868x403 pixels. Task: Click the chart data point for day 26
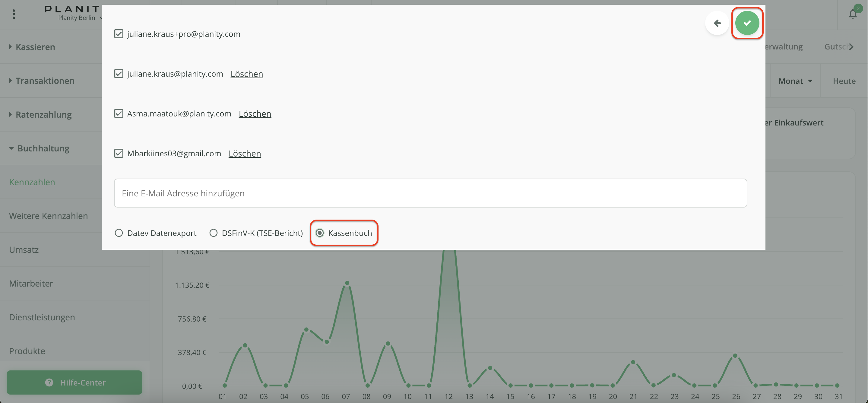coord(735,356)
